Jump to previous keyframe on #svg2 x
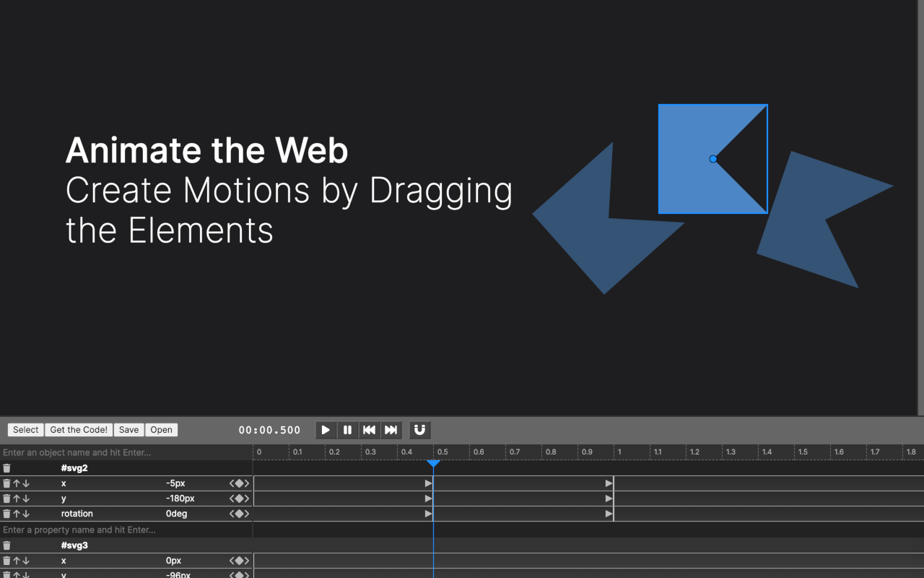This screenshot has width=924, height=578. point(232,483)
